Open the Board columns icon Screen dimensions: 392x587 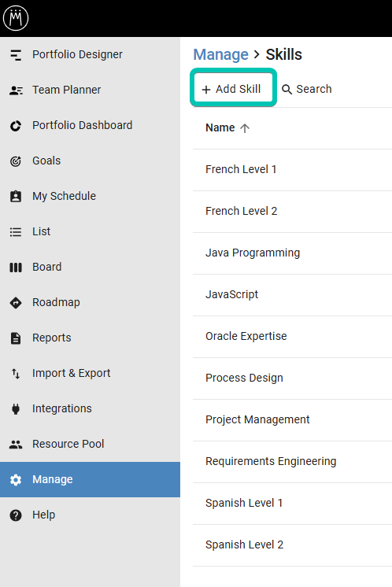(x=16, y=268)
